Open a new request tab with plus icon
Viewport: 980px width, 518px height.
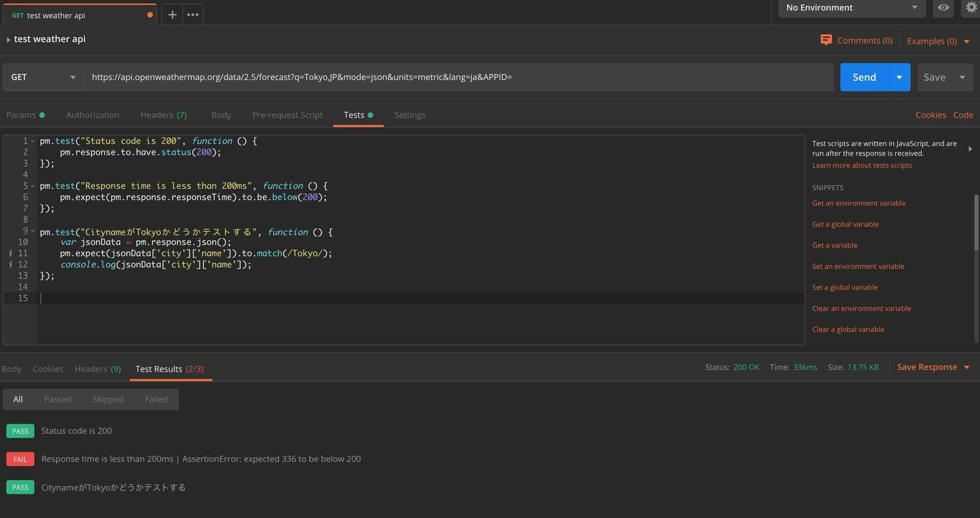172,15
